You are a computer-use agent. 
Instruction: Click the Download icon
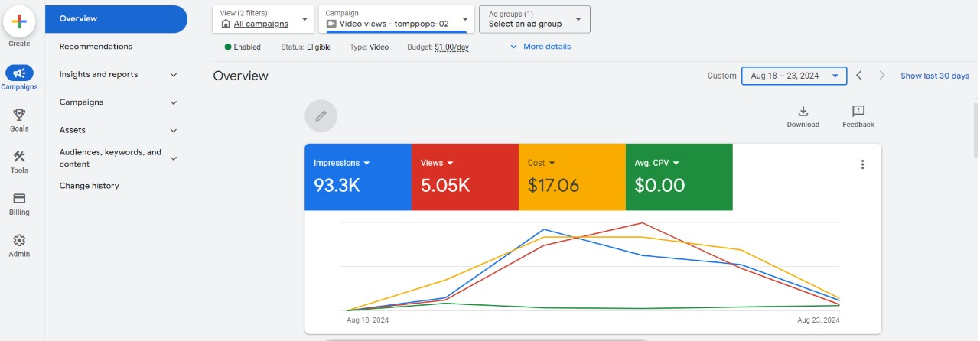click(803, 112)
